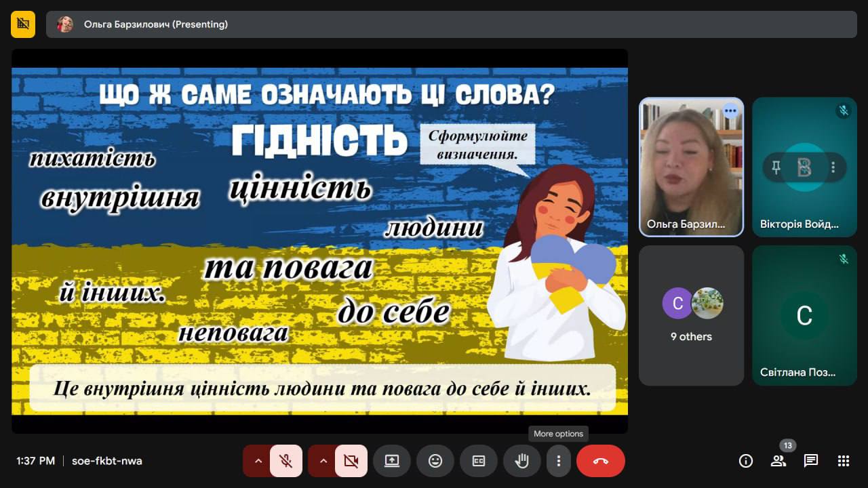Click the yellow presentation-off icon at top left
Image resolution: width=868 pixels, height=488 pixels.
click(23, 24)
